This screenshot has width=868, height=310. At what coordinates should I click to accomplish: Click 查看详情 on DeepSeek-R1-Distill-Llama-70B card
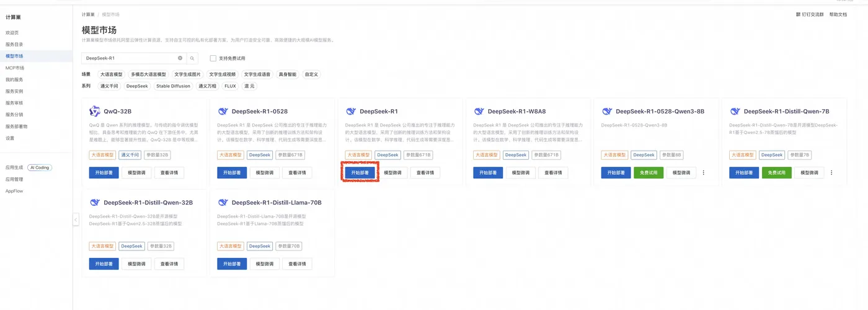[297, 264]
